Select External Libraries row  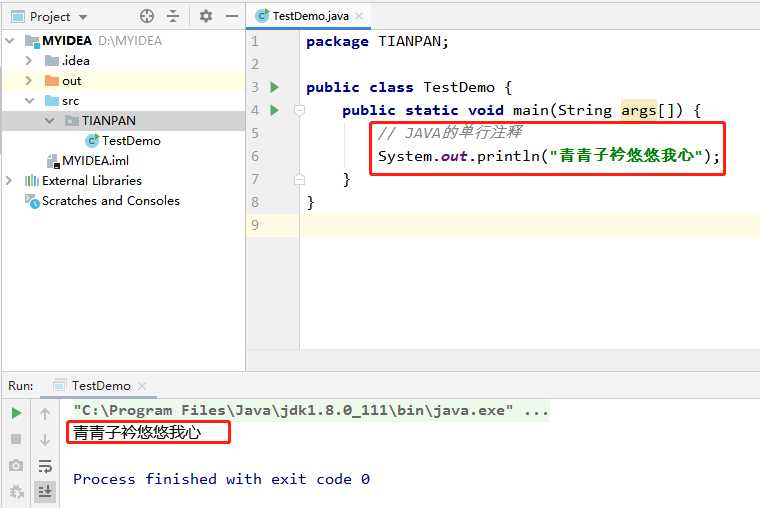124,181
